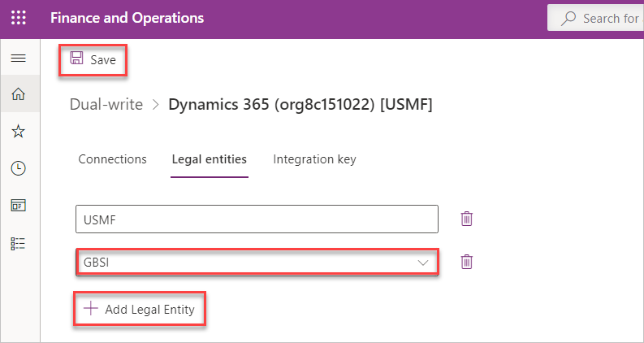Click the USMF entity field

[257, 219]
